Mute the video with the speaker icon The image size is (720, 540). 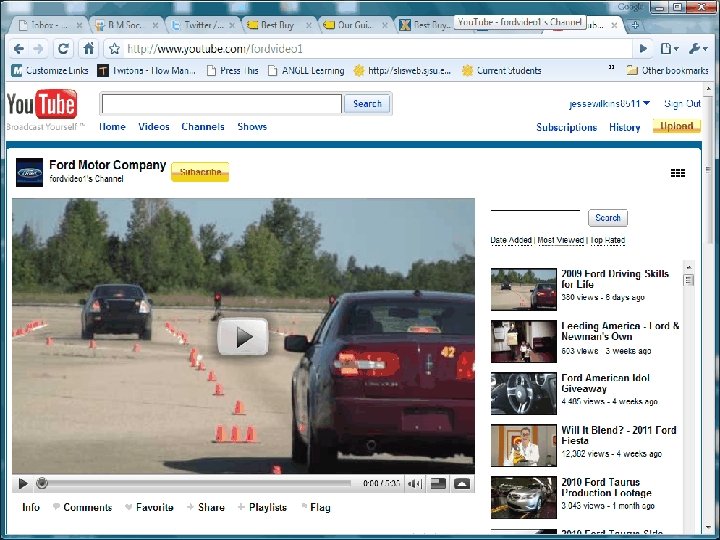(x=415, y=484)
